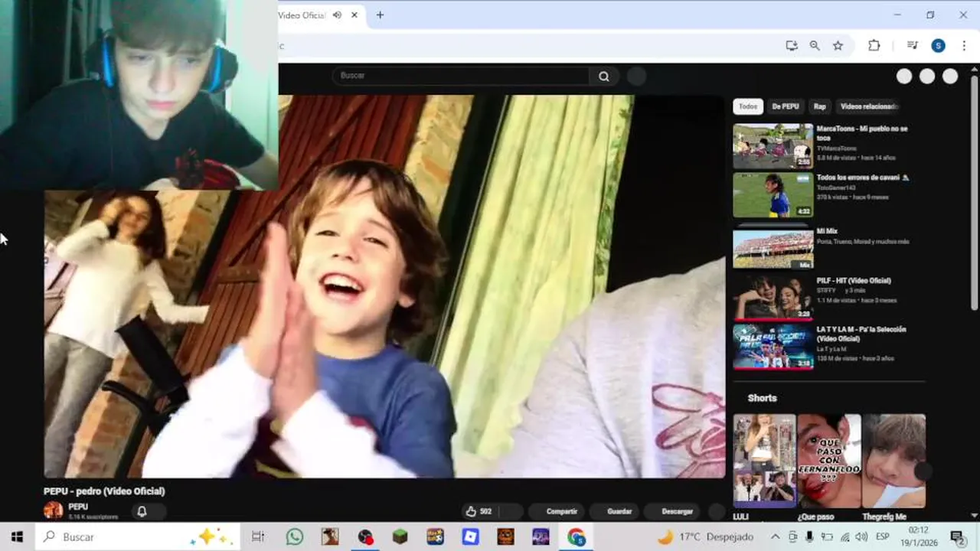Click the Shorts section heading
Image resolution: width=980 pixels, height=551 pixels.
click(762, 398)
